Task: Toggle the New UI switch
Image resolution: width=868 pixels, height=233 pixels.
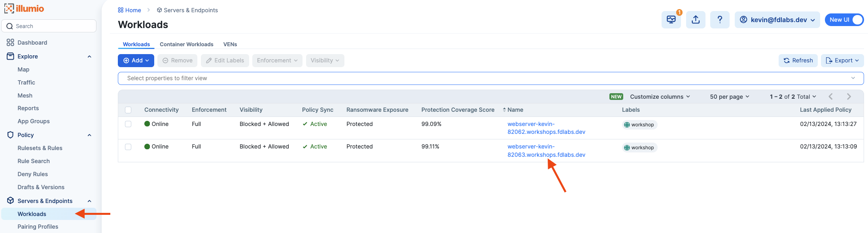Action: (x=844, y=20)
